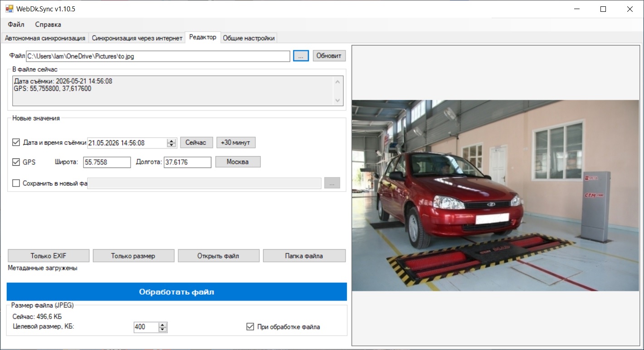Click the WebDk.Sync app icon in title bar

point(9,9)
